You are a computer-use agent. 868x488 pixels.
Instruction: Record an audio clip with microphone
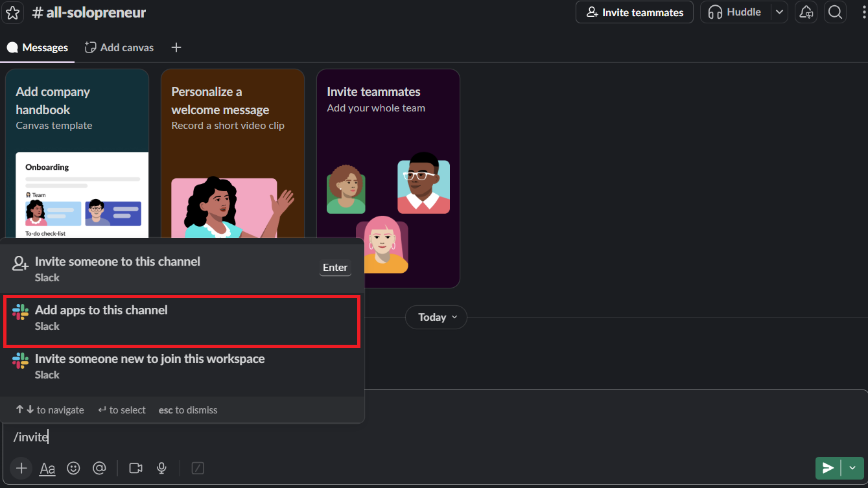[162, 468]
